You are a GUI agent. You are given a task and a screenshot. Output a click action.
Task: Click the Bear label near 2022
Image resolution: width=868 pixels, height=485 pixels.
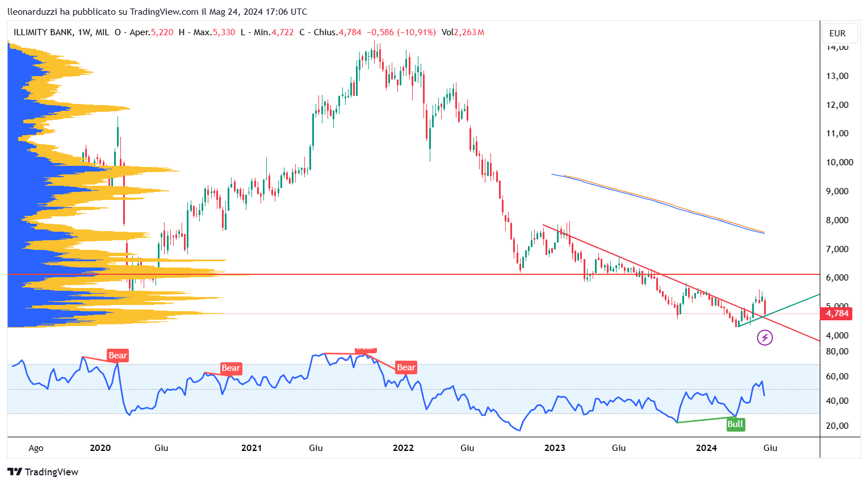(406, 367)
